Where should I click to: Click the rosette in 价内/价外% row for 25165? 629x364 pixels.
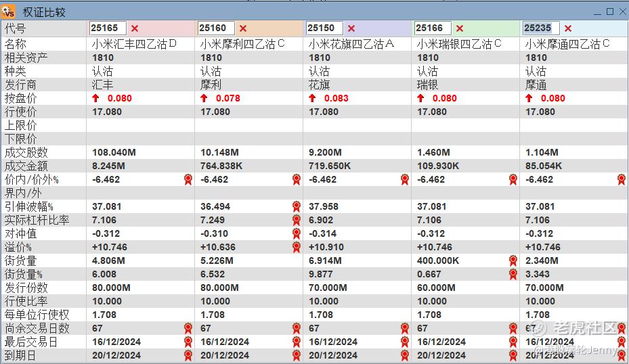click(188, 179)
